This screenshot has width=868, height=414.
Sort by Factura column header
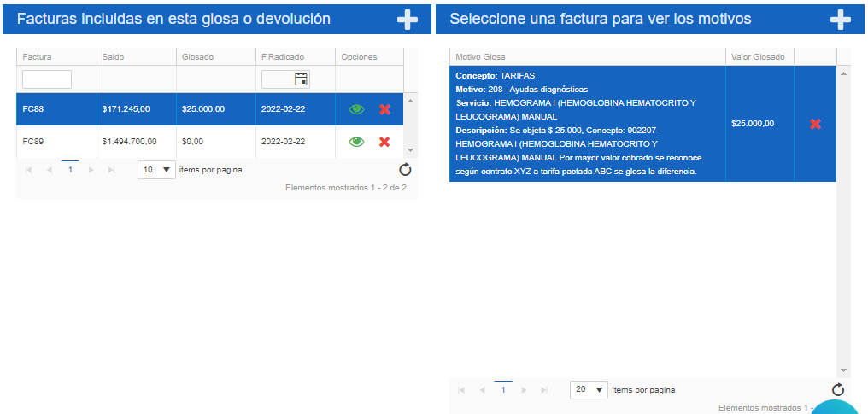[38, 57]
